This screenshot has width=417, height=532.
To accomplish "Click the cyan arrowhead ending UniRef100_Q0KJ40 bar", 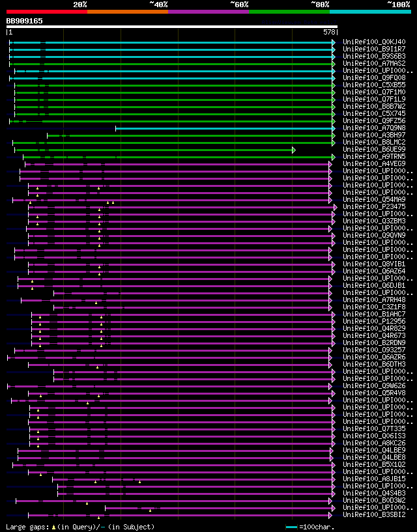I will pos(334,42).
